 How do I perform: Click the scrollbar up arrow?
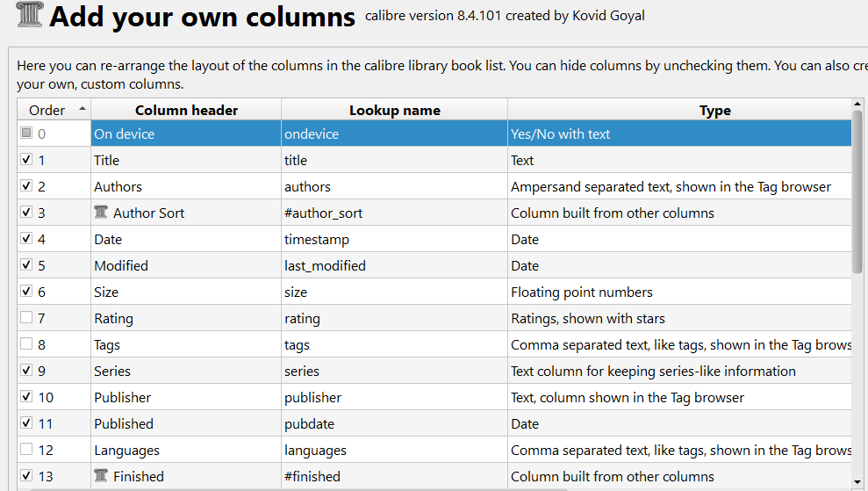coord(857,104)
